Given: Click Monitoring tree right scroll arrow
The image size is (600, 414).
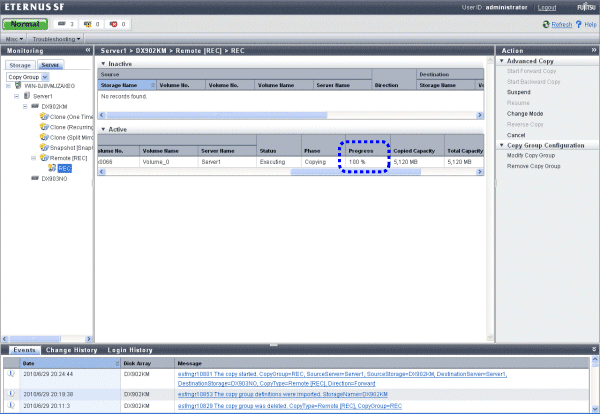Looking at the screenshot, I should 89,339.
